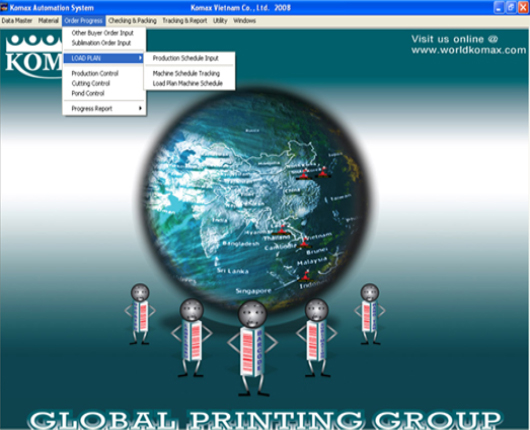Viewport: 530px width, 430px height.
Task: Minimize the Komax Automation System window
Action: (x=499, y=7)
